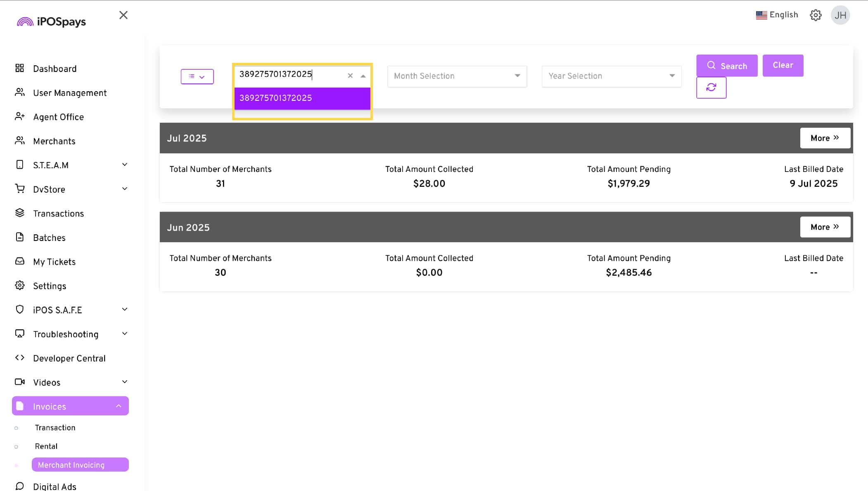Click the JH user avatar
Viewport: 868px width, 491px height.
pyautogui.click(x=840, y=15)
